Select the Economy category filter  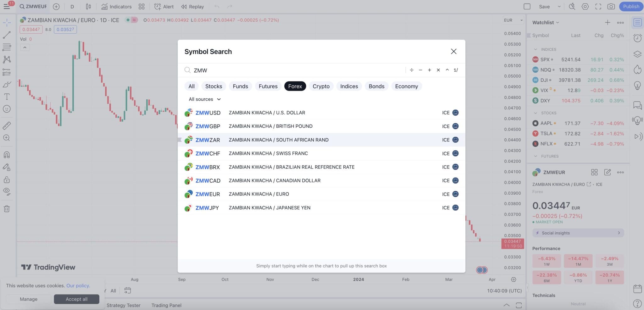[x=406, y=86]
